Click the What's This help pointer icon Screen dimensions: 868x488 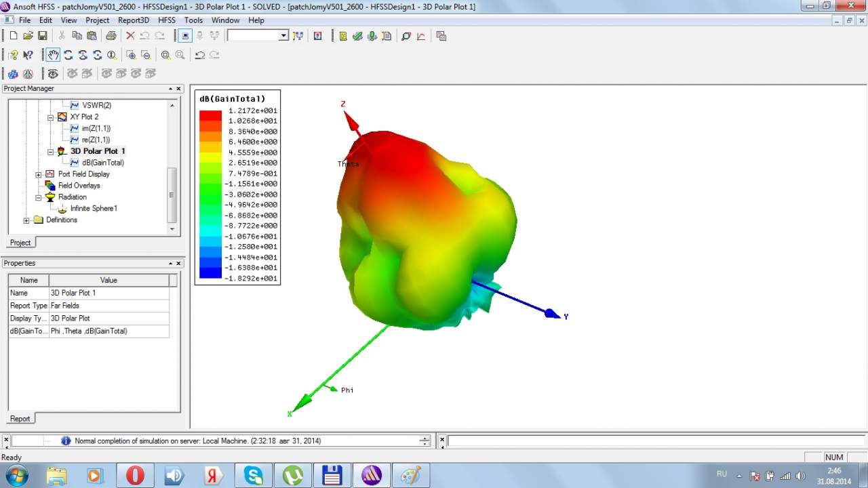28,55
